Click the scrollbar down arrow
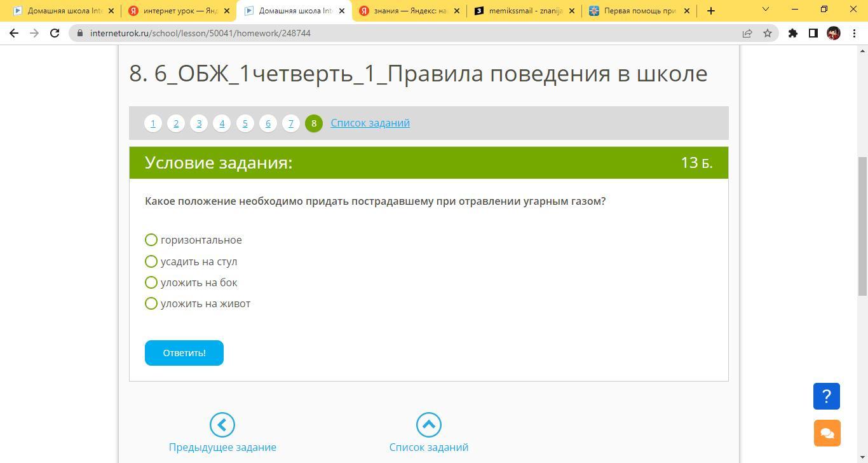Screen dimensions: 868x463 862,458
